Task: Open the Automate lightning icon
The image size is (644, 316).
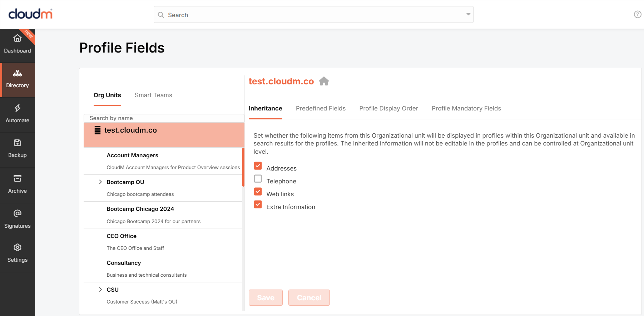Action: coord(17,108)
